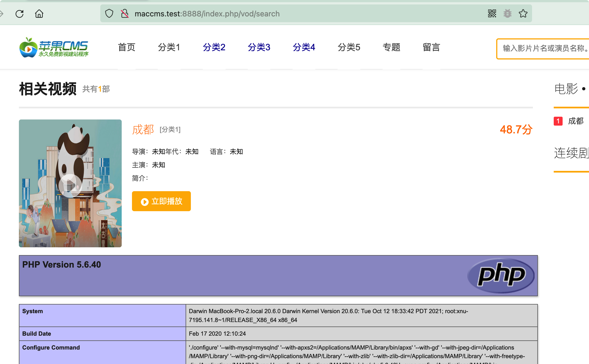Open tracking protection shield icon
This screenshot has height=364, width=589.
(x=109, y=13)
